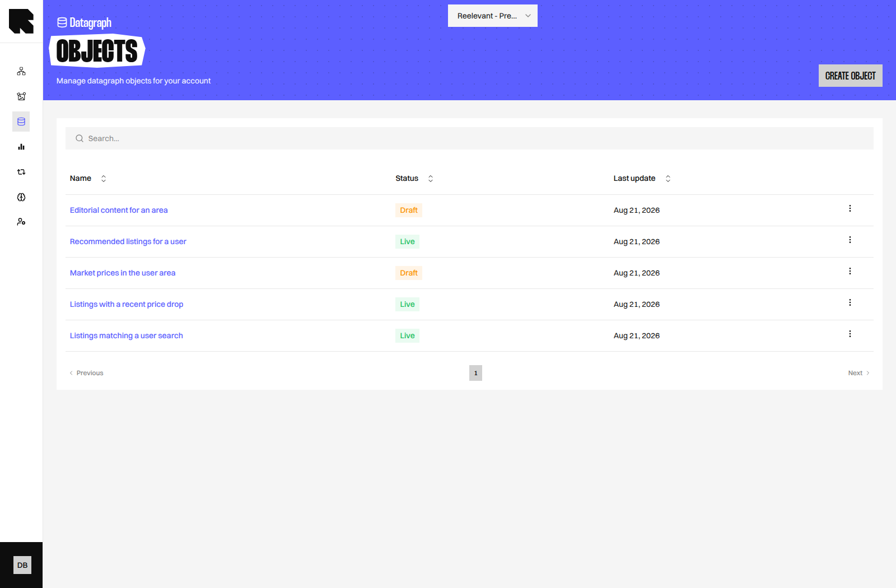Sort the table by Name column arrows

pos(104,179)
